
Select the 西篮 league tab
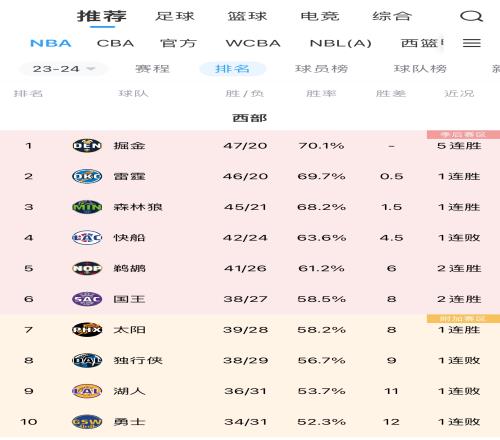(422, 43)
